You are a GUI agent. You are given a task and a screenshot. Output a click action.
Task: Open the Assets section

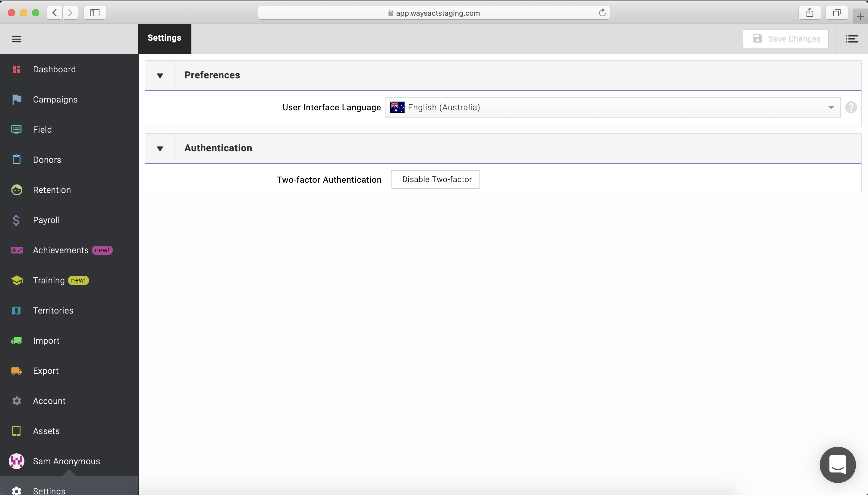[x=46, y=430]
